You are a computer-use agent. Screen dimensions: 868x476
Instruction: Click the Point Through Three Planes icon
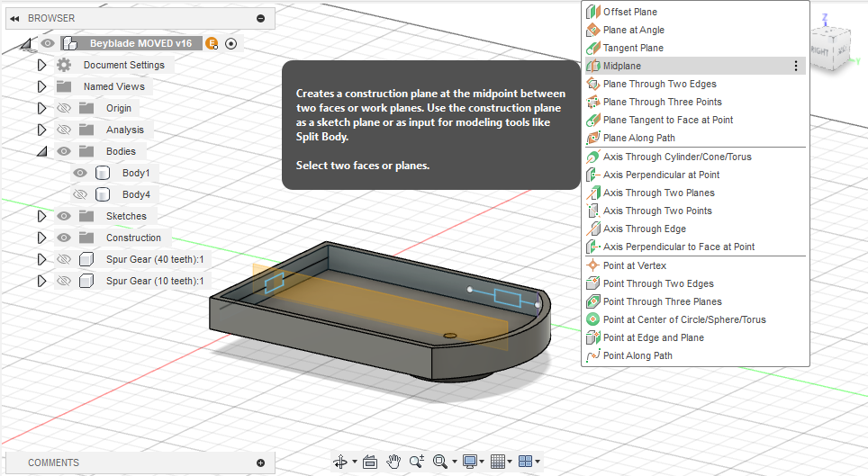tap(592, 301)
